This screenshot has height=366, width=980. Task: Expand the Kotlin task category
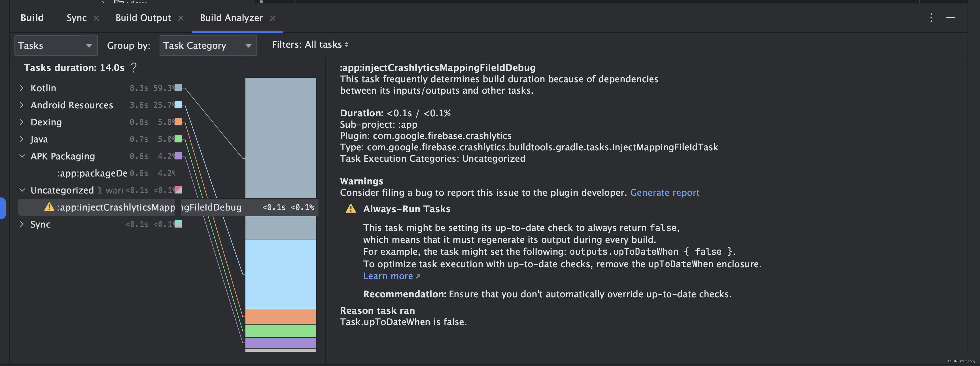point(22,88)
